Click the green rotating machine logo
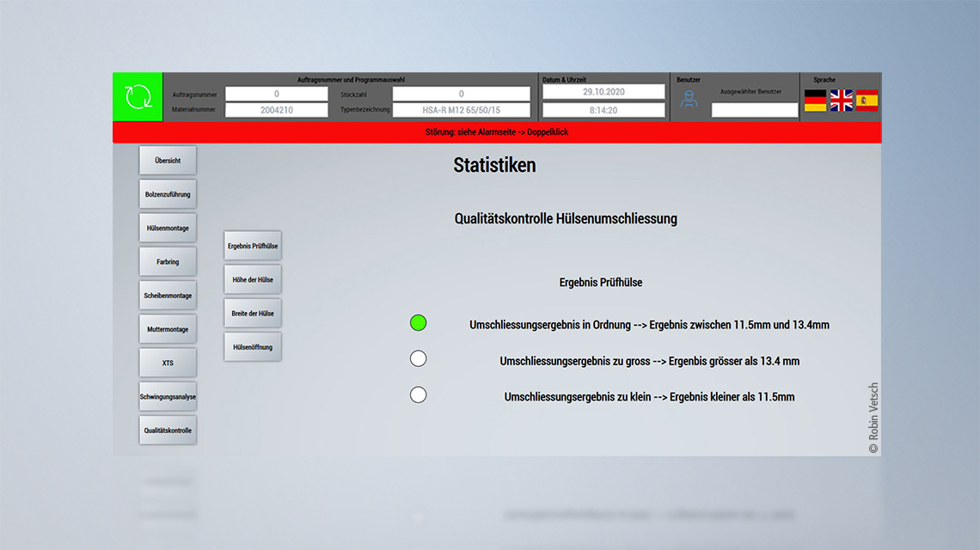This screenshot has width=980, height=550. tap(138, 96)
